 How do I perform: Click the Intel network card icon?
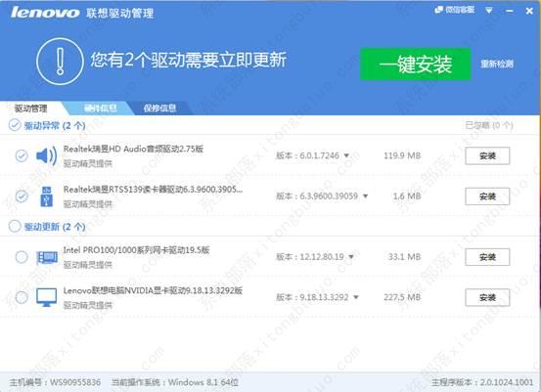[x=47, y=257]
